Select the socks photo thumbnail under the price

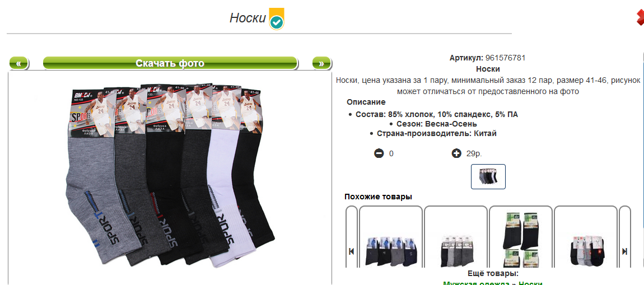tap(488, 176)
